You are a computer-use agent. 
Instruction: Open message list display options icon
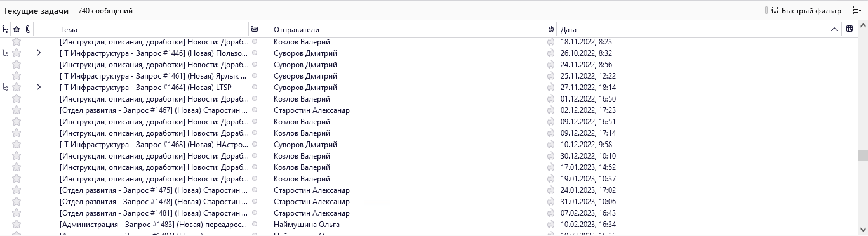click(x=857, y=11)
